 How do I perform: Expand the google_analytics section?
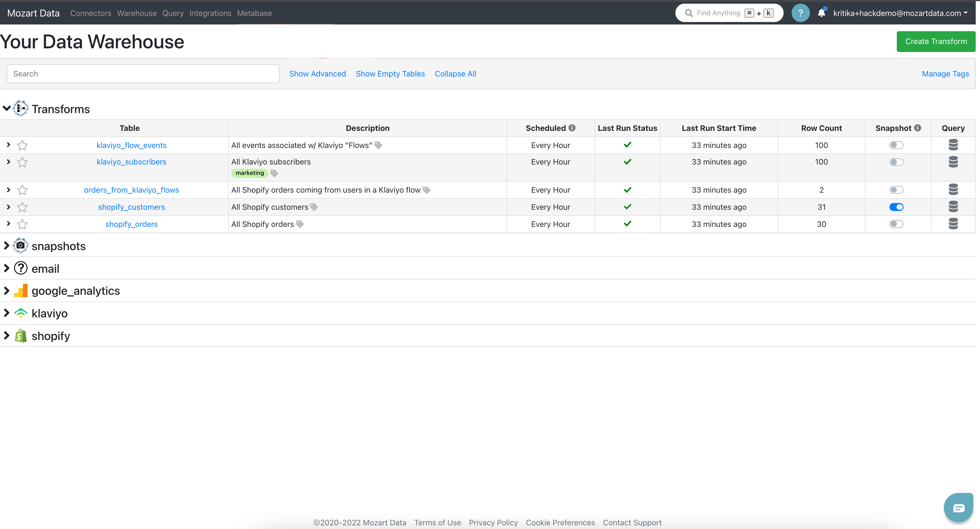click(x=6, y=290)
